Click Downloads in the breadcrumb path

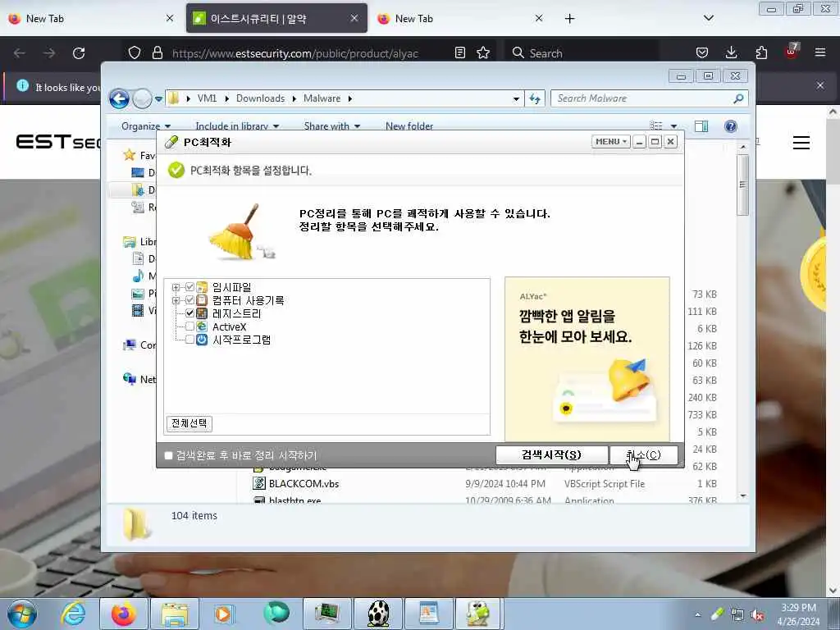point(260,98)
